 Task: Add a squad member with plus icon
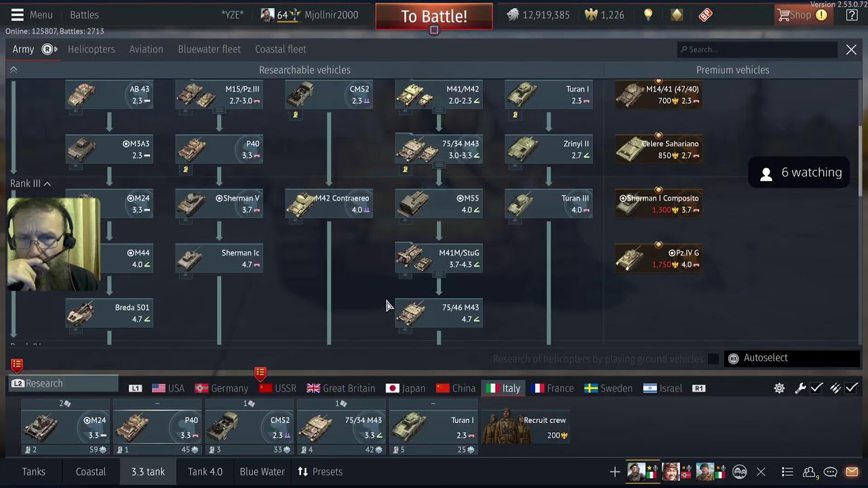(x=615, y=472)
